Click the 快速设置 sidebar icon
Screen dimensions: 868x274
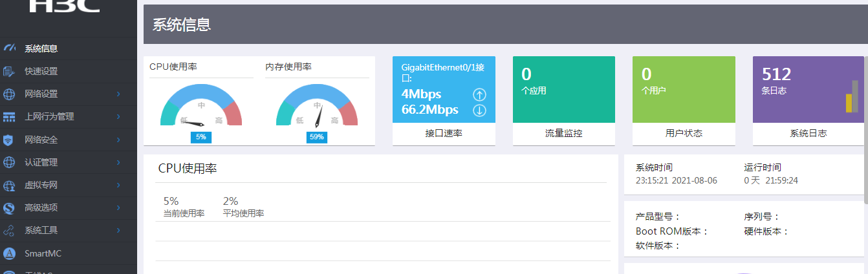(x=9, y=71)
